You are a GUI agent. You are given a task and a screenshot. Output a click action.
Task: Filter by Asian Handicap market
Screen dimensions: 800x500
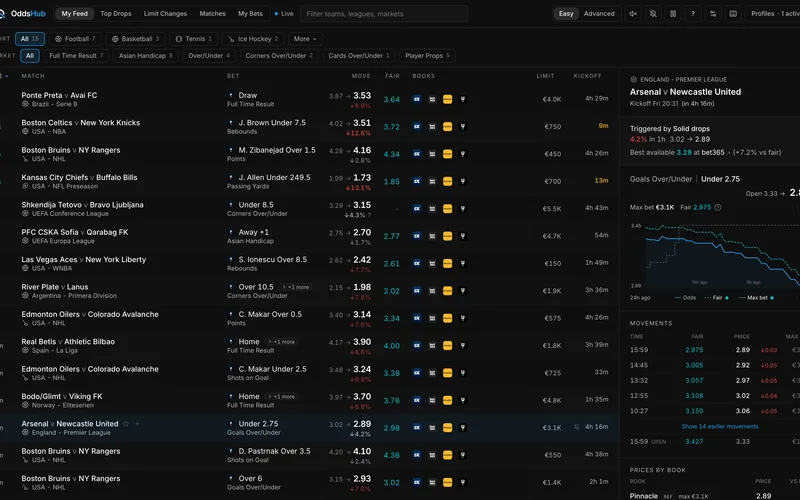(145, 56)
